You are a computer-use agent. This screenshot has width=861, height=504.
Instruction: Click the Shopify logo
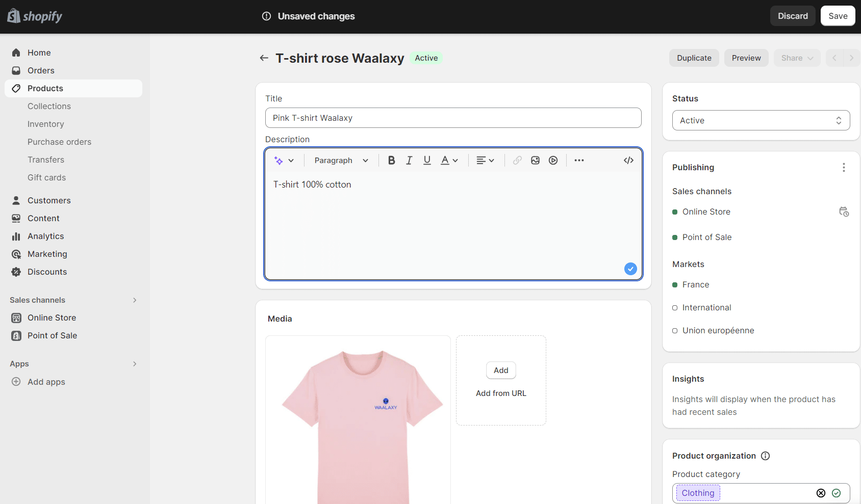(35, 16)
